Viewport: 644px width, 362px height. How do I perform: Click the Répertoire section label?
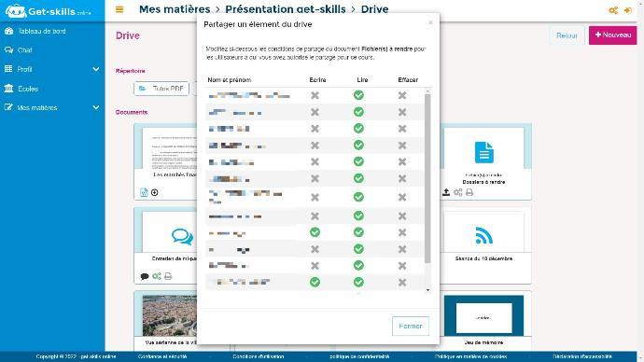coord(130,71)
